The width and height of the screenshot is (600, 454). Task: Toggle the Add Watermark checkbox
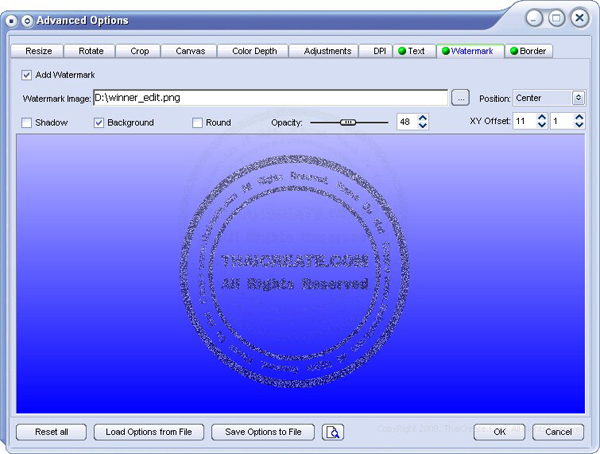click(26, 75)
